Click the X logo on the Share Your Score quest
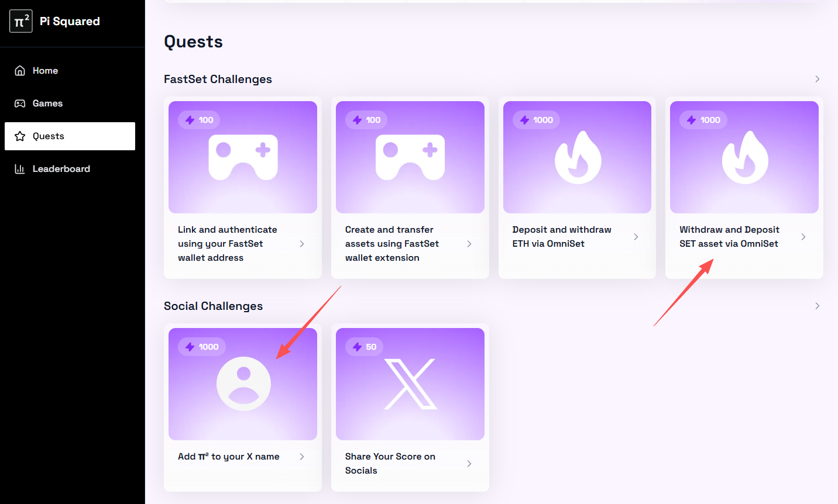The image size is (838, 504). pyautogui.click(x=410, y=384)
